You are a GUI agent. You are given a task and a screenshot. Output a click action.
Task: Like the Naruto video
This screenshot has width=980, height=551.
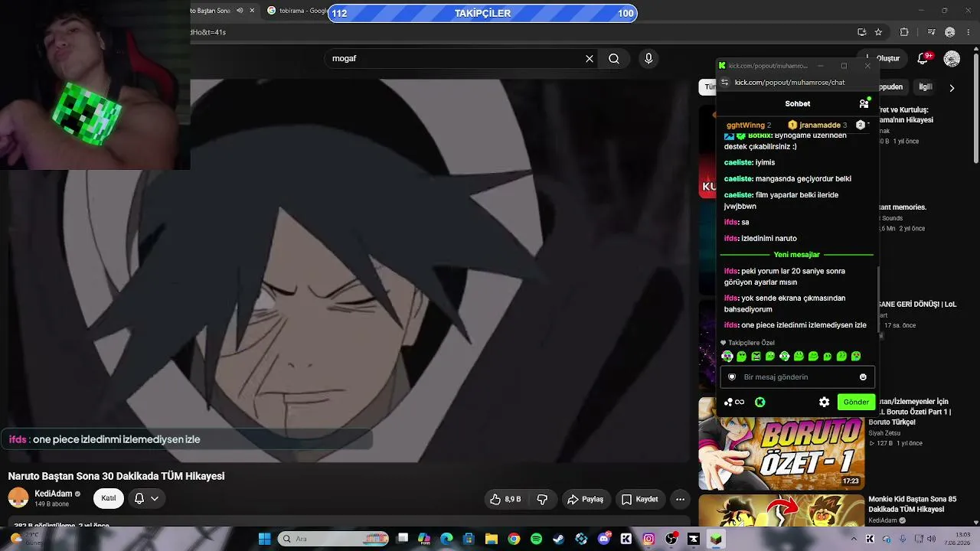point(506,499)
